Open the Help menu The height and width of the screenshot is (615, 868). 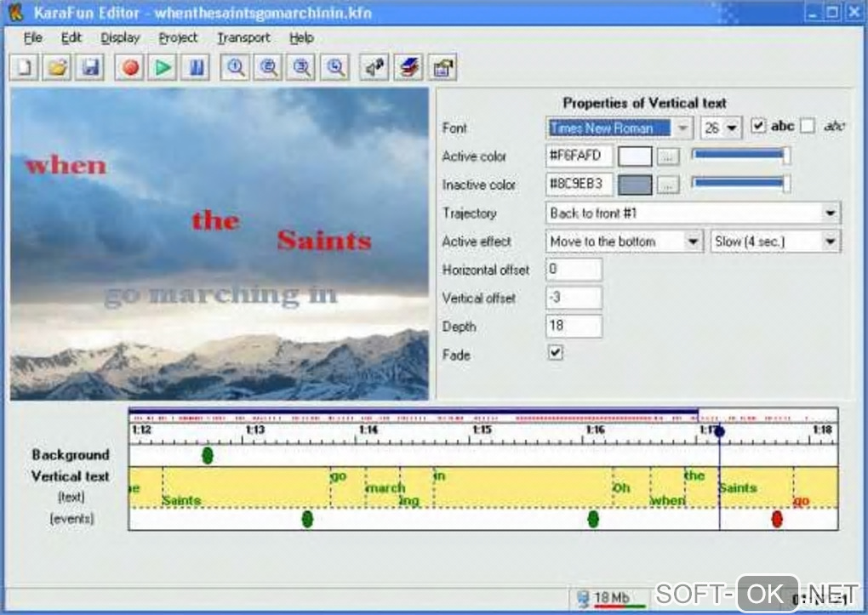301,37
